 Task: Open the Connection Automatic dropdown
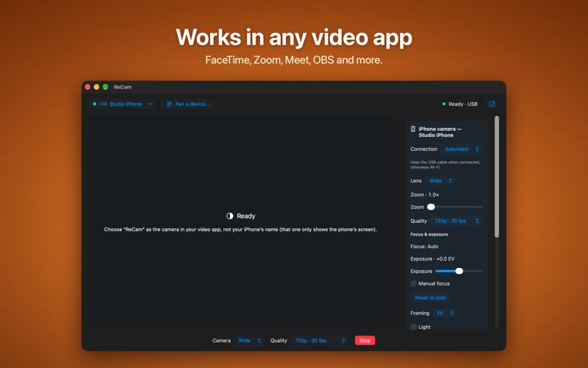462,149
